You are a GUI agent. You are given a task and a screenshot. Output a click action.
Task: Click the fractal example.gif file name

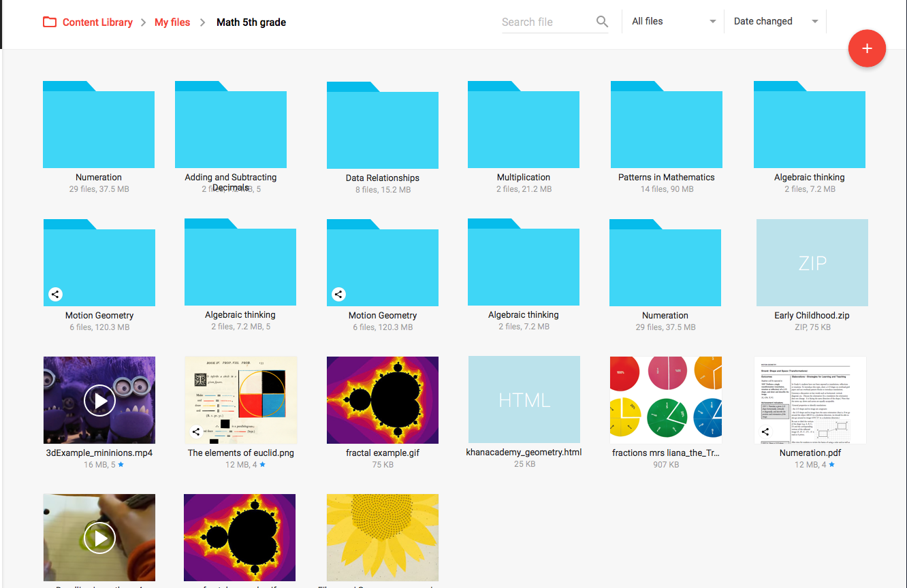(383, 453)
